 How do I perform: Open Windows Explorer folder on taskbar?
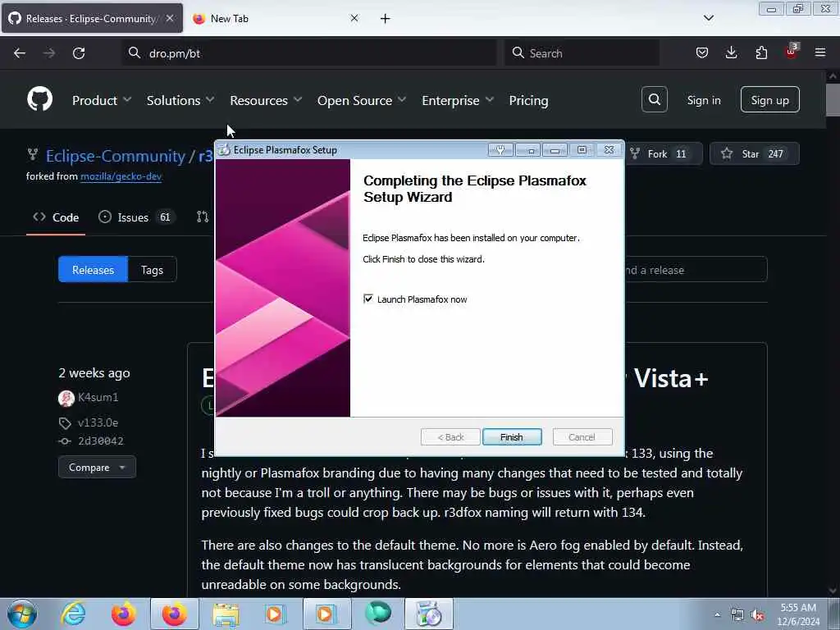click(226, 614)
